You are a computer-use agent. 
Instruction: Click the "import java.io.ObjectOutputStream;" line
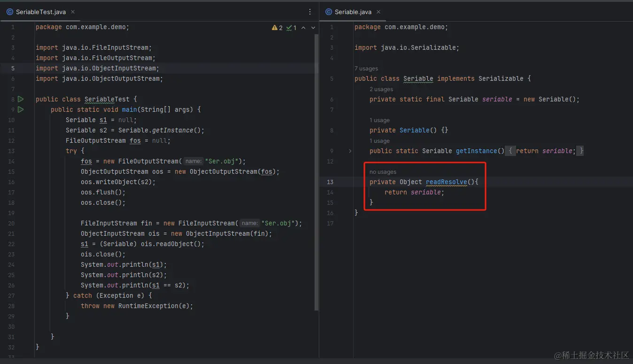(x=100, y=78)
